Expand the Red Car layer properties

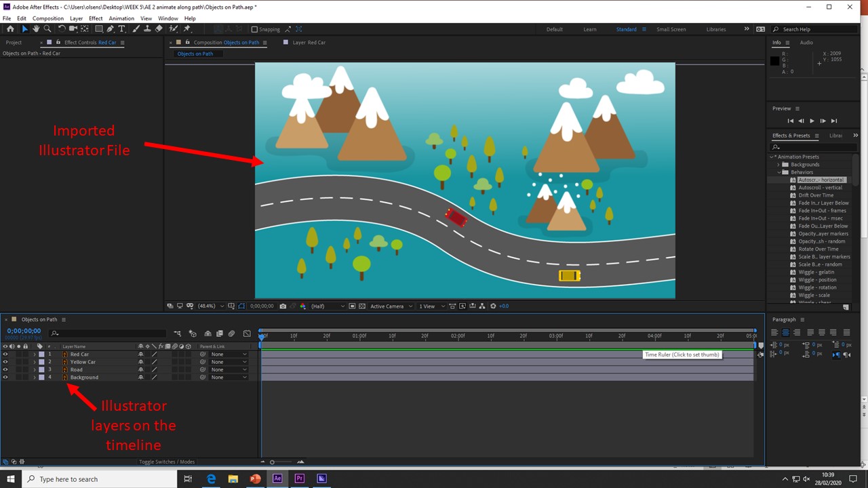(34, 354)
